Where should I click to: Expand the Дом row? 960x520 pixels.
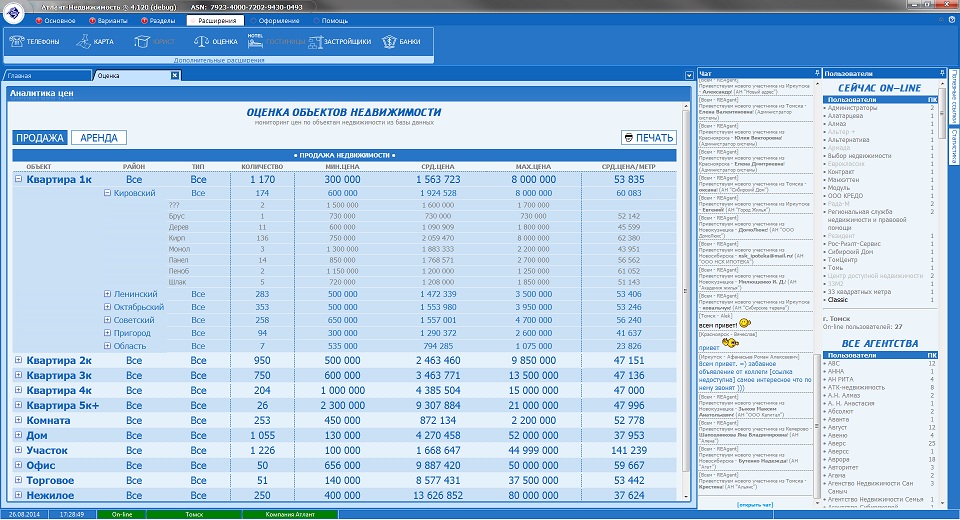(x=18, y=435)
